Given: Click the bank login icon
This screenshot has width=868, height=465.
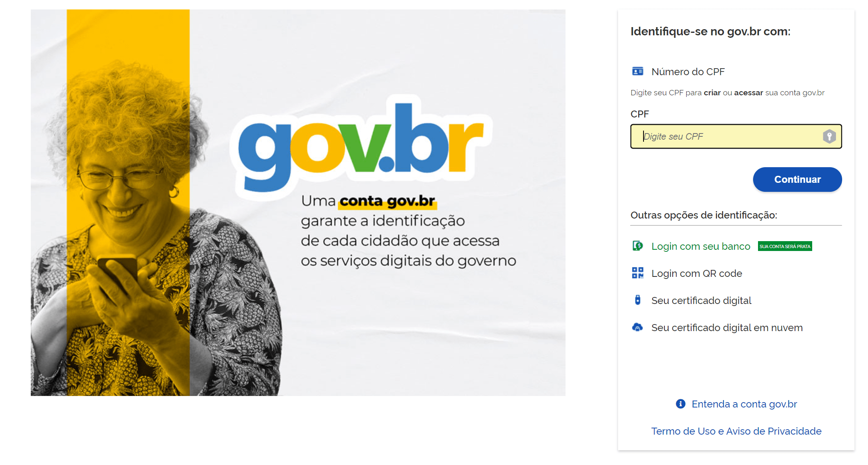Looking at the screenshot, I should coord(637,246).
